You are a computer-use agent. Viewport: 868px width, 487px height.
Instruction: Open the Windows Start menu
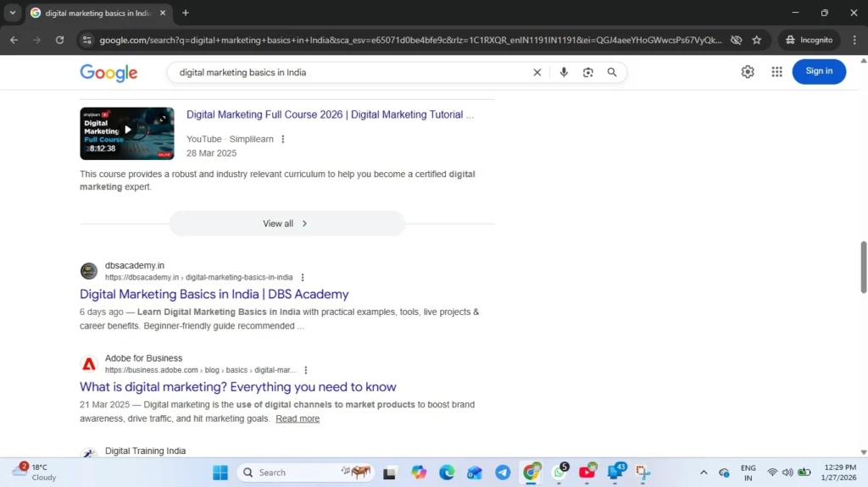click(x=220, y=473)
